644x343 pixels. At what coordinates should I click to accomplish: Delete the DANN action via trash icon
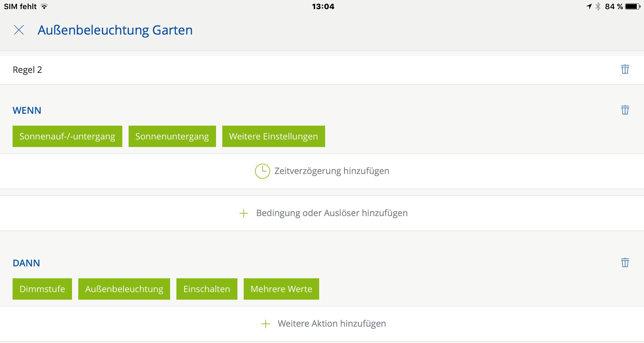pos(625,263)
